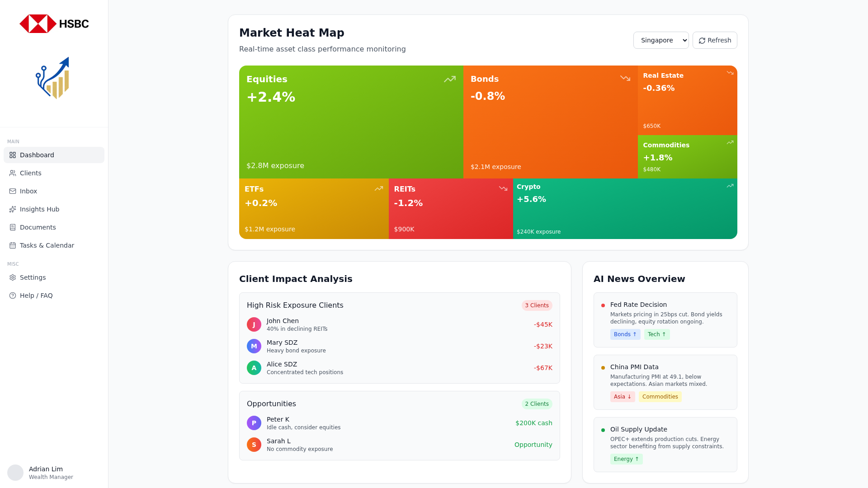868x488 pixels.
Task: Click Sarah L's Opportunity label
Action: pos(533,445)
